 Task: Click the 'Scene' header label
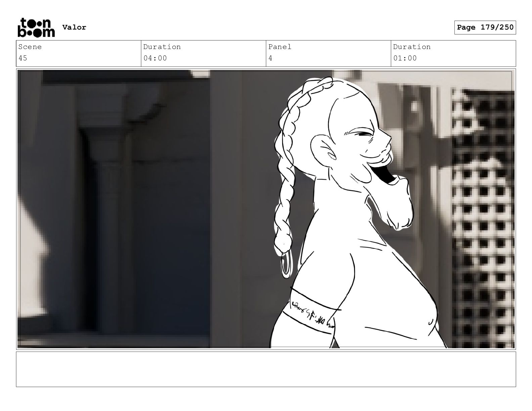tap(30, 47)
